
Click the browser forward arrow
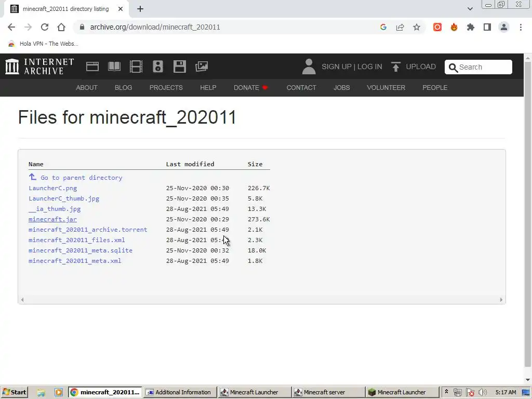point(28,27)
